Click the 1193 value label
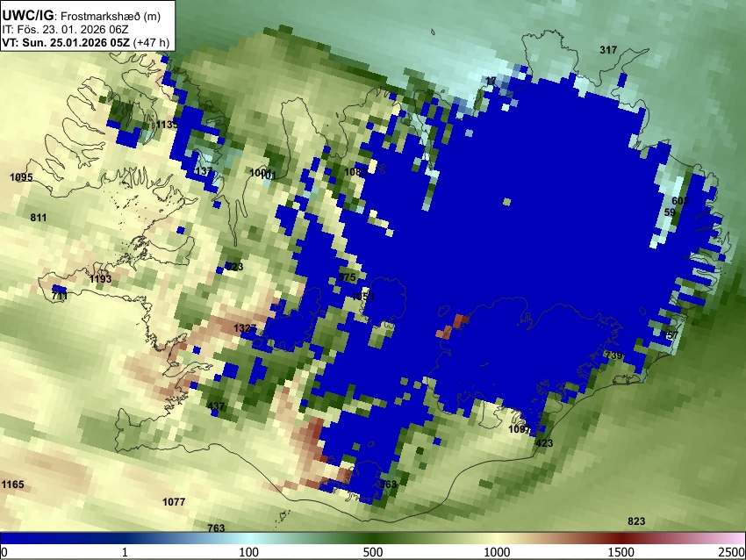The image size is (746, 560). click(x=100, y=279)
